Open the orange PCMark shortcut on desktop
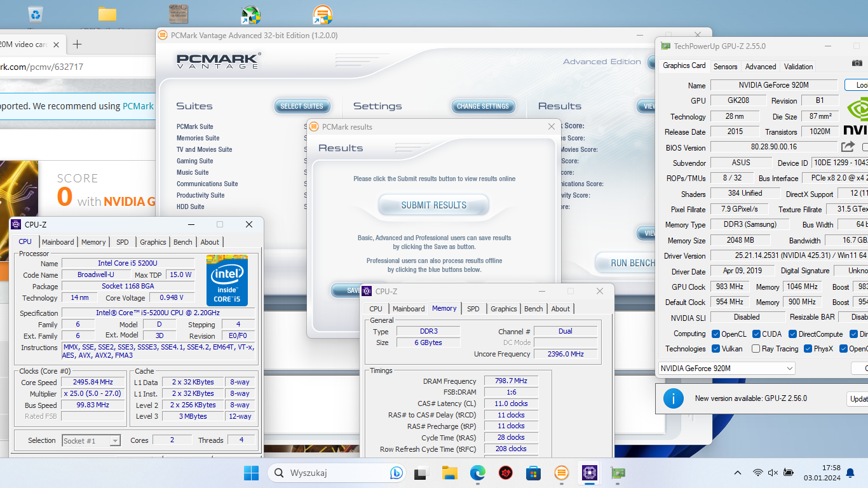This screenshot has height=488, width=868. pyautogui.click(x=322, y=15)
